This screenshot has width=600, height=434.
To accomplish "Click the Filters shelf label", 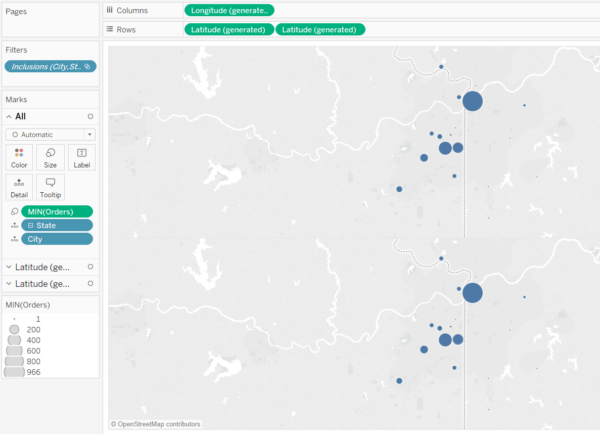I will [x=16, y=50].
